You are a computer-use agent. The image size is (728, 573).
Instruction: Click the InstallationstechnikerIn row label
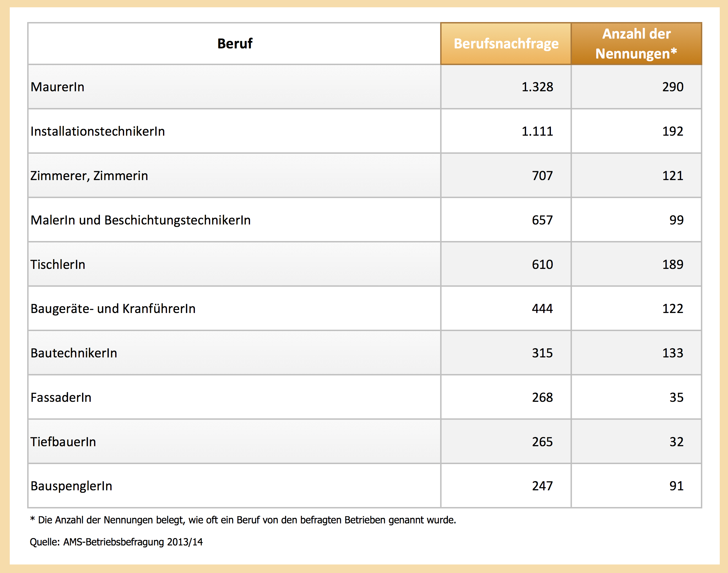click(x=98, y=131)
